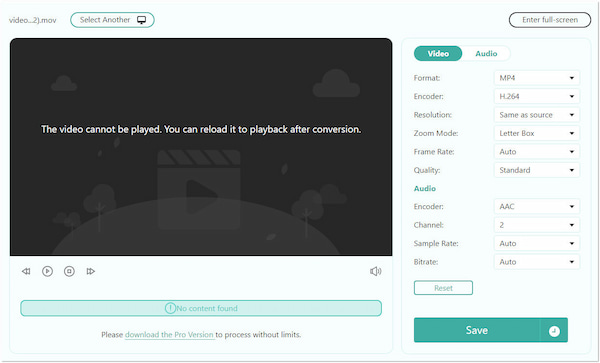Image resolution: width=600 pixels, height=363 pixels.
Task: Open the Zoom Mode dropdown Letter Box
Action: 537,133
